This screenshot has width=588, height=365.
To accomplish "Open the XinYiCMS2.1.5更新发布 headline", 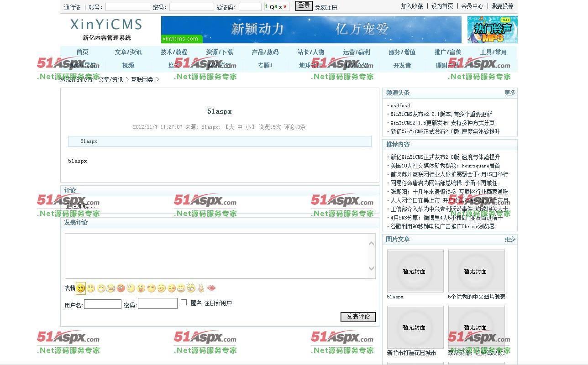I will point(442,123).
